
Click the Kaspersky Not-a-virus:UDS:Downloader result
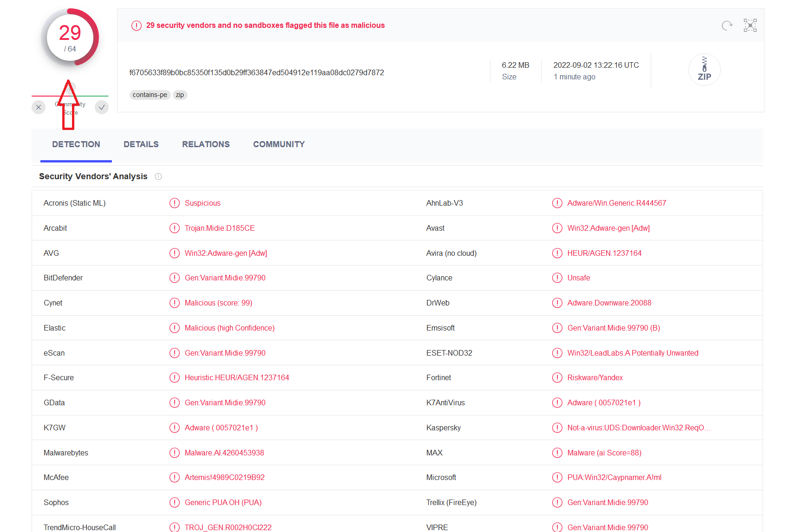639,428
